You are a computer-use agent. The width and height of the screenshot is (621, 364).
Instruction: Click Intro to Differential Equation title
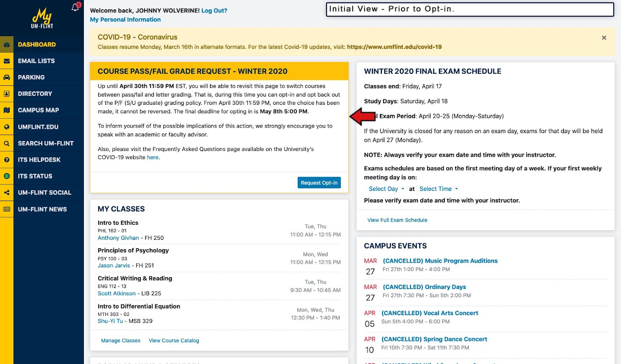pyautogui.click(x=139, y=306)
